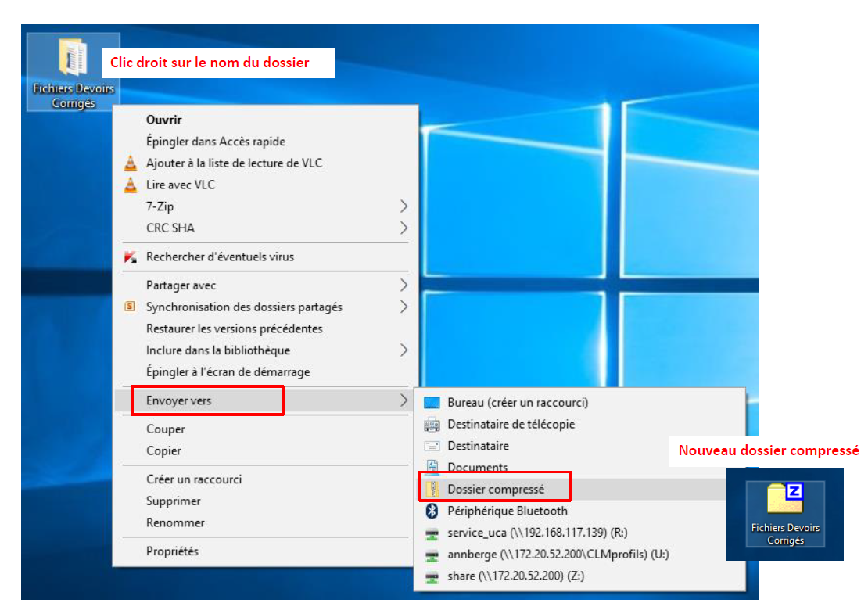Send to share network drive (Z:)
Image resolution: width=868 pixels, height=603 pixels.
[x=516, y=576]
